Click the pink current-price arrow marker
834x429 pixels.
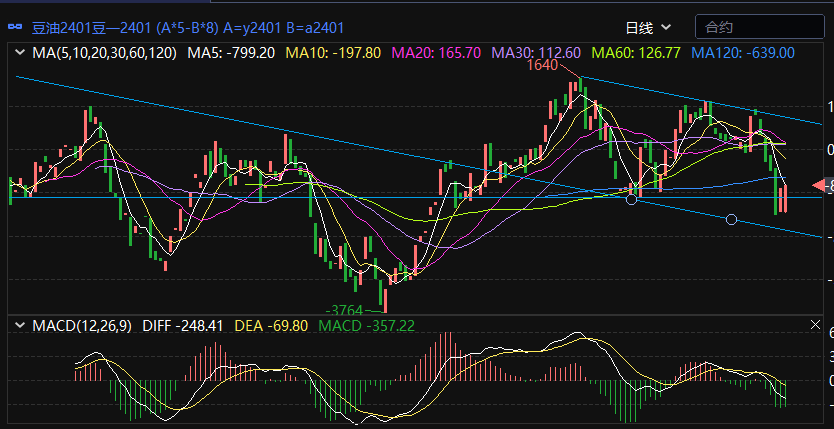[820, 185]
